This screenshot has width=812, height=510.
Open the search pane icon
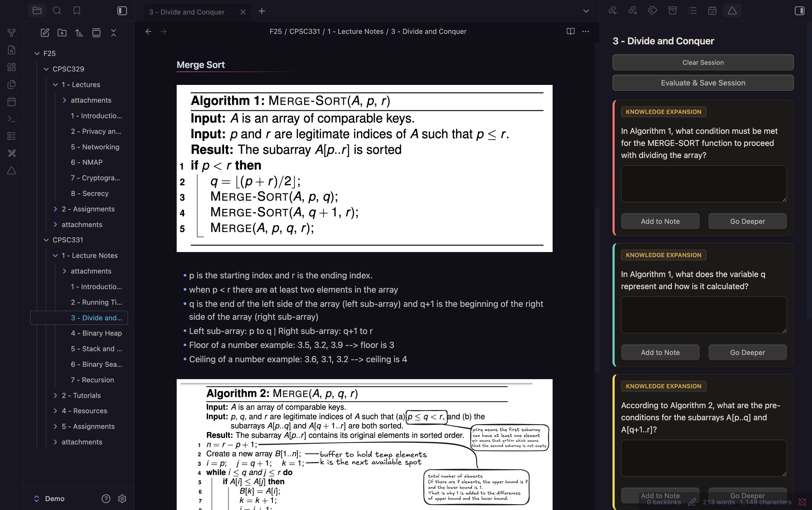(57, 11)
